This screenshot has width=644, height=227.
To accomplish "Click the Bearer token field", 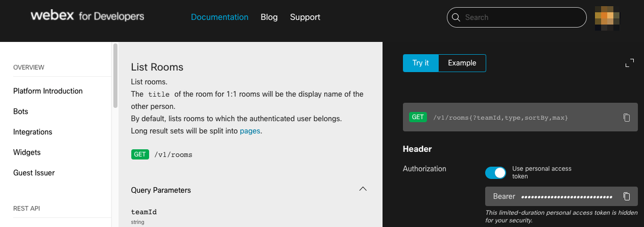I will [x=561, y=196].
